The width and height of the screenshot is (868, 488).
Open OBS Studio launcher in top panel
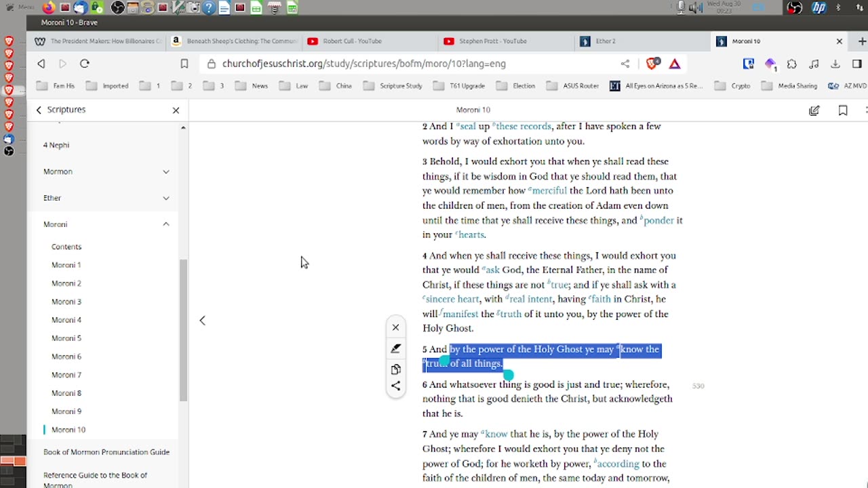pyautogui.click(x=117, y=7)
